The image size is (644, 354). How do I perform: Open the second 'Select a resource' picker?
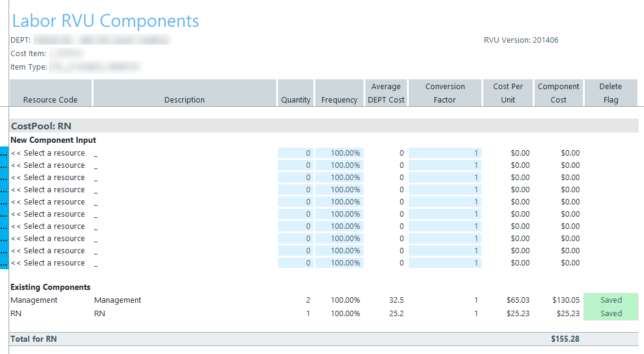pyautogui.click(x=48, y=165)
